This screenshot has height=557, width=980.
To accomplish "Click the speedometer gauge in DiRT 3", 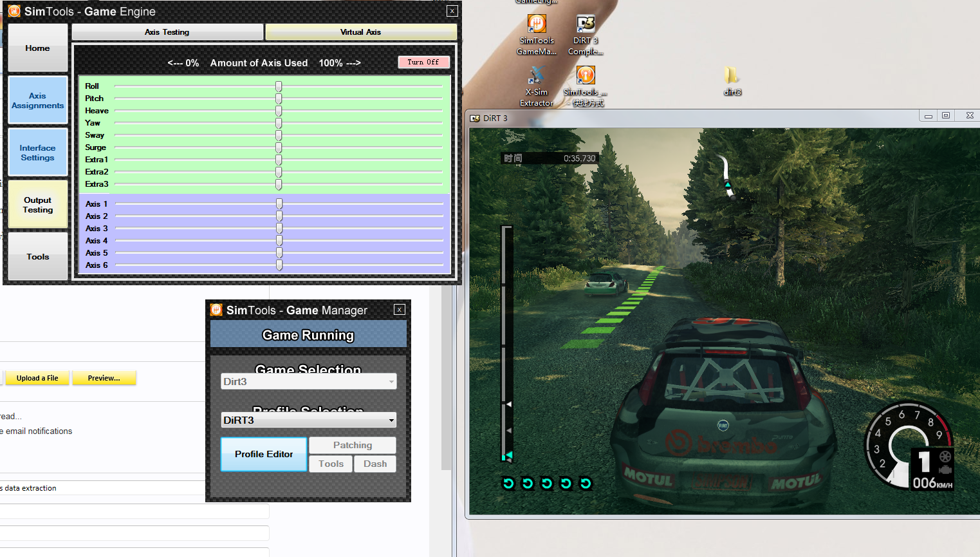I will coord(909,446).
